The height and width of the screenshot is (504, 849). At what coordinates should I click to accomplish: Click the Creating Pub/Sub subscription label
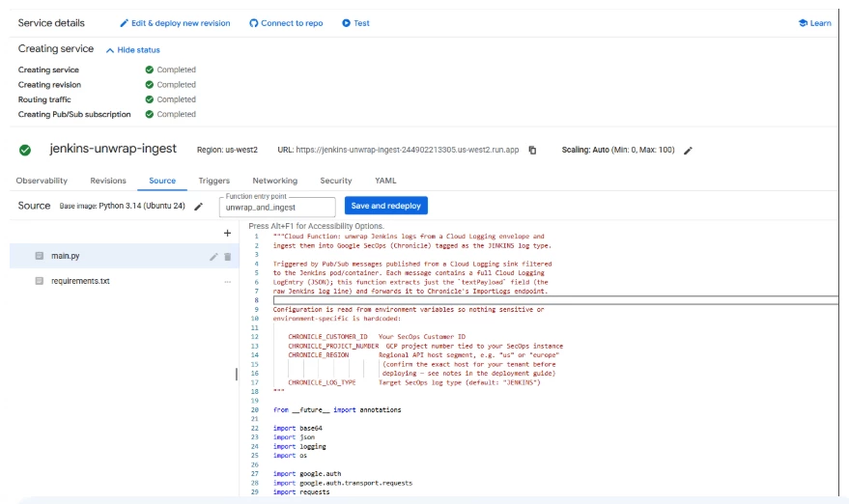tap(74, 114)
